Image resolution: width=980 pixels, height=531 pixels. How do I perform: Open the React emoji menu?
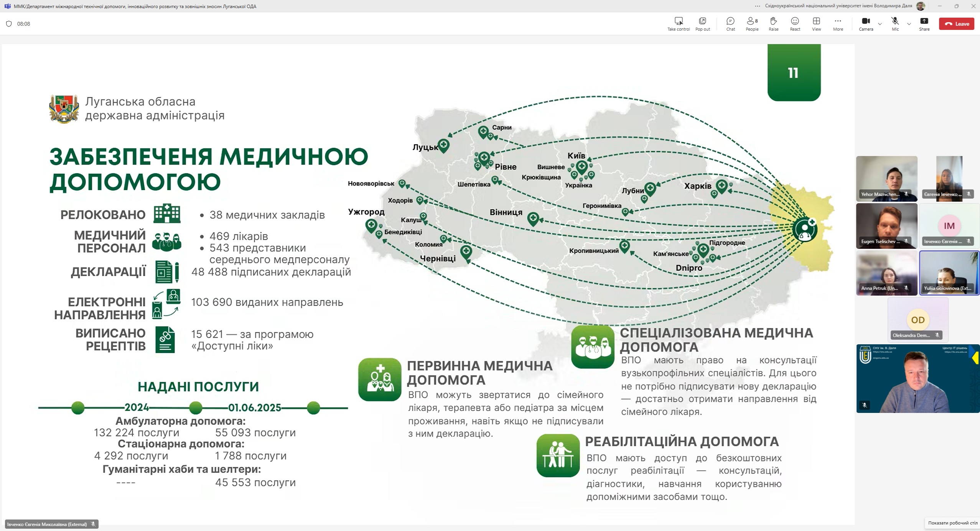(x=794, y=23)
